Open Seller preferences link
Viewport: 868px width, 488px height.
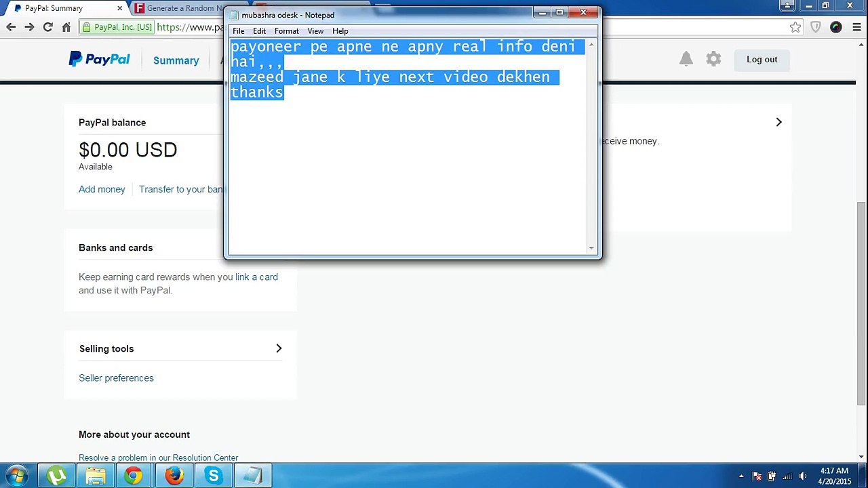pos(116,378)
